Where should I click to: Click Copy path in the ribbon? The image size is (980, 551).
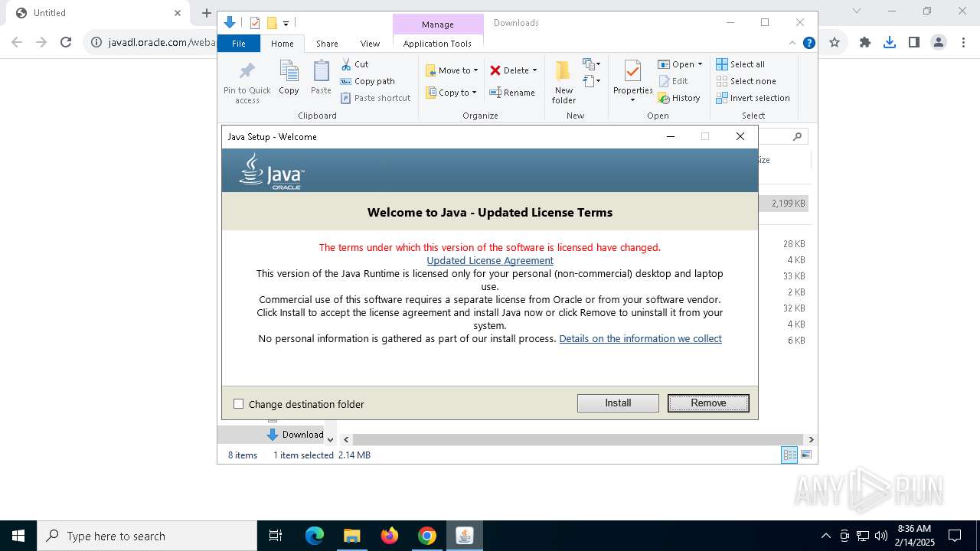pos(367,81)
